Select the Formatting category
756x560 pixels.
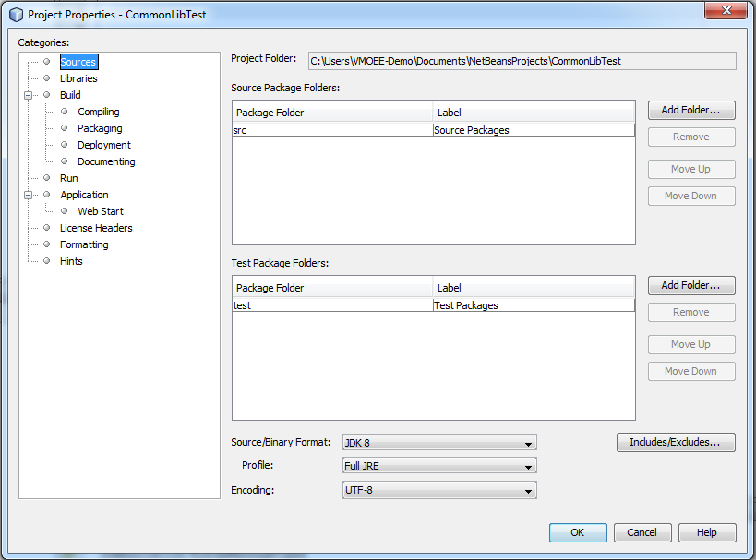(x=84, y=244)
